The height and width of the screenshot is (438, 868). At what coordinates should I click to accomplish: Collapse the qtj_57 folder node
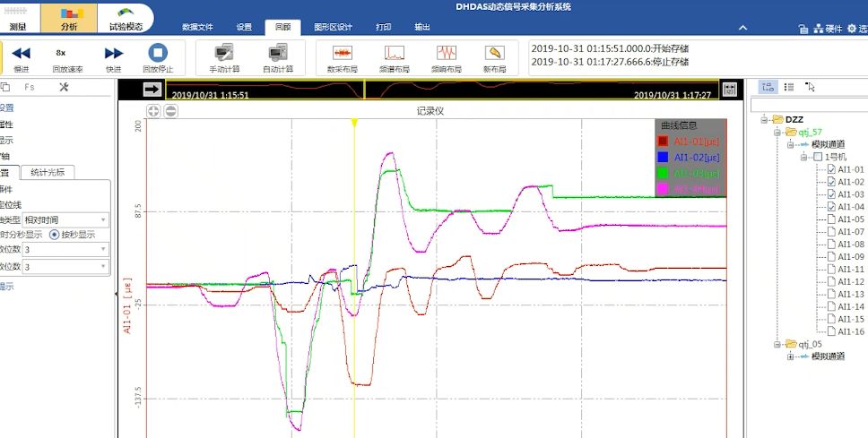pyautogui.click(x=777, y=133)
